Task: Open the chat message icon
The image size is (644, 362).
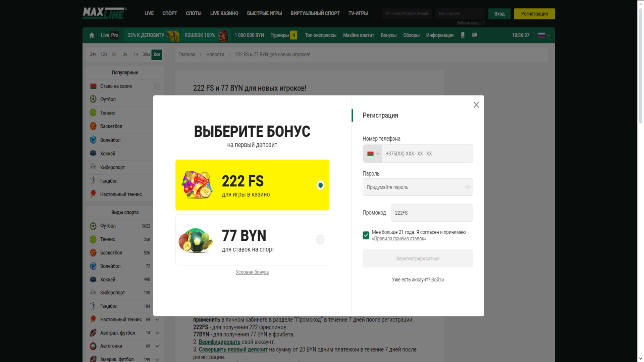Action: (475, 35)
